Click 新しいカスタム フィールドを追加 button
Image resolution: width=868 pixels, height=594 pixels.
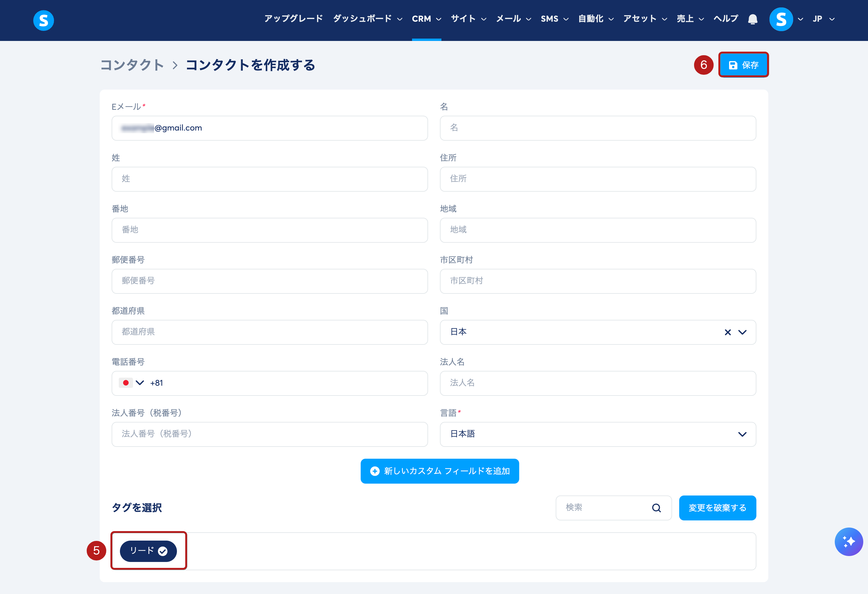(440, 471)
